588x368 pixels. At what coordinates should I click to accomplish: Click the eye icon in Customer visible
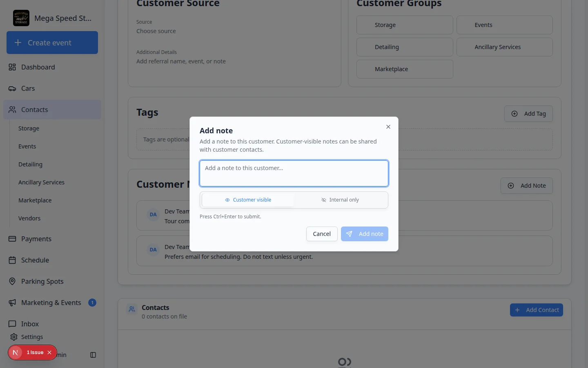coord(227,200)
